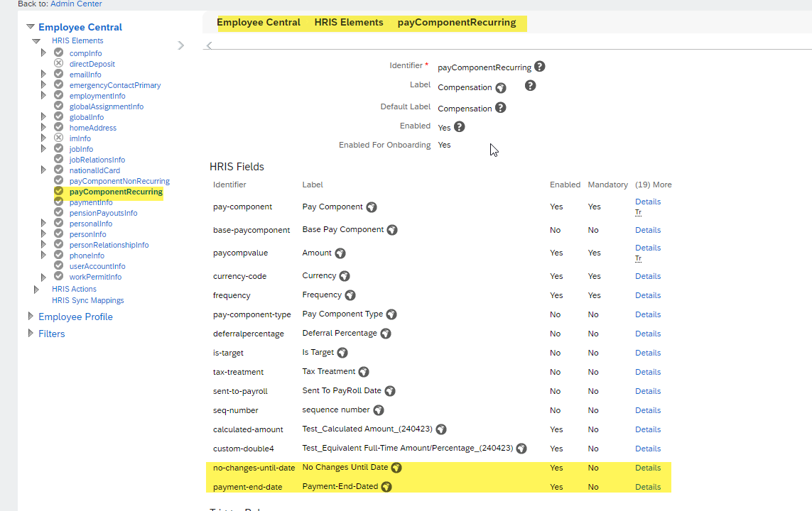Select payComponentRecurring in the breadcrumb
The height and width of the screenshot is (511, 812).
click(457, 22)
